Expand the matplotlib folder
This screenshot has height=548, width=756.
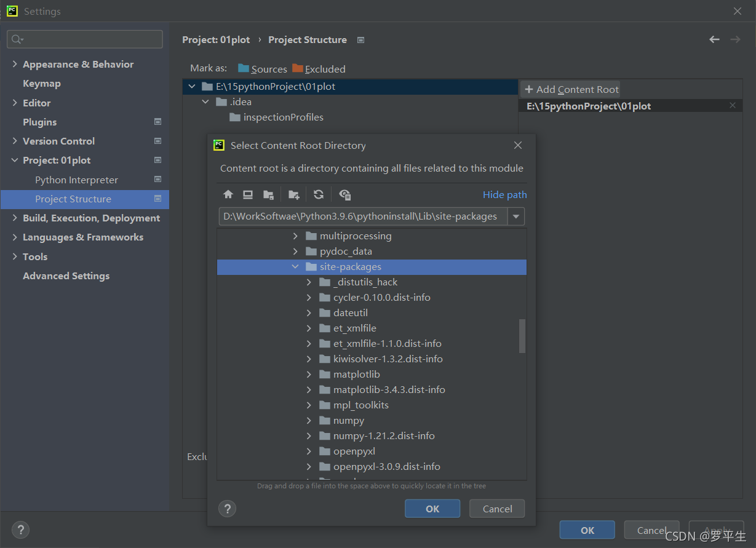[x=310, y=375]
